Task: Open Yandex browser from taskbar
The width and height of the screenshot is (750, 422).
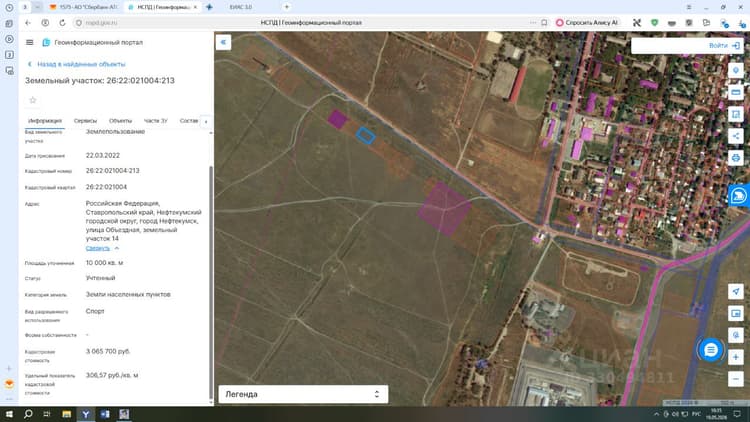Action: pos(86,414)
